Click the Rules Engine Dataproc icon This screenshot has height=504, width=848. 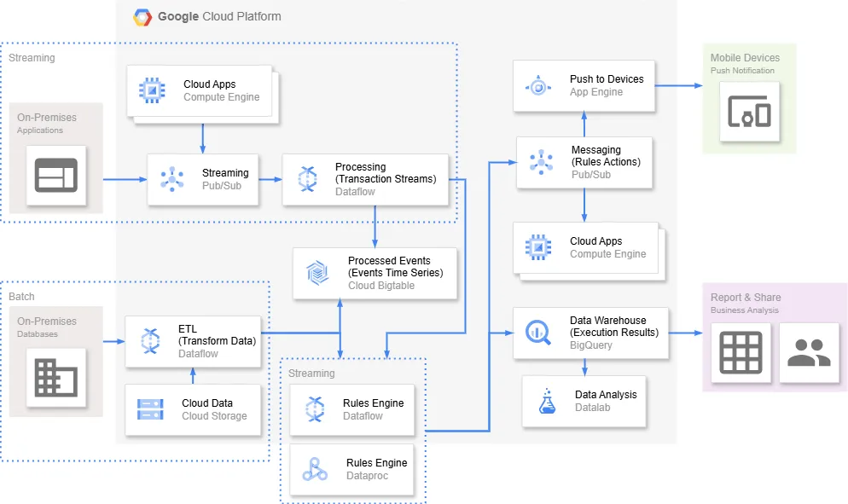tap(315, 469)
